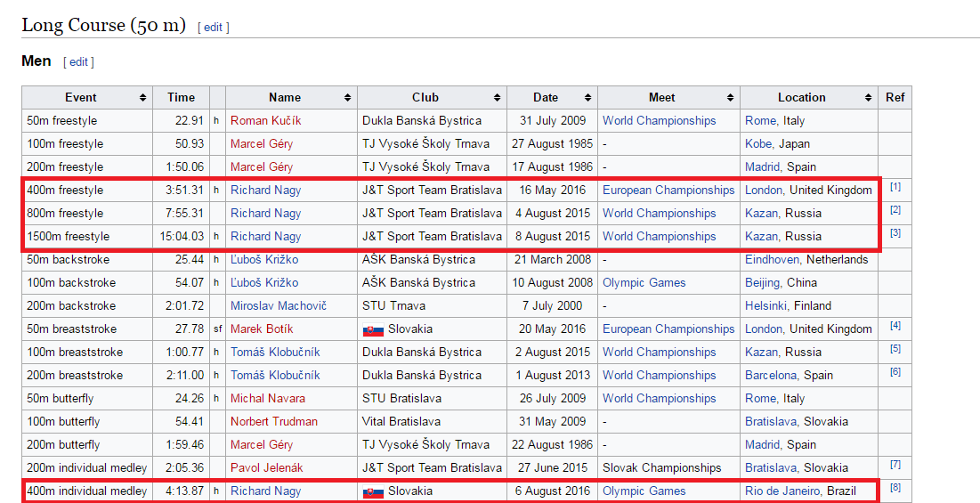Open Richard Nagy link in 1500m freestyle row
Viewport: 980px width, 503px height.
coord(265,236)
